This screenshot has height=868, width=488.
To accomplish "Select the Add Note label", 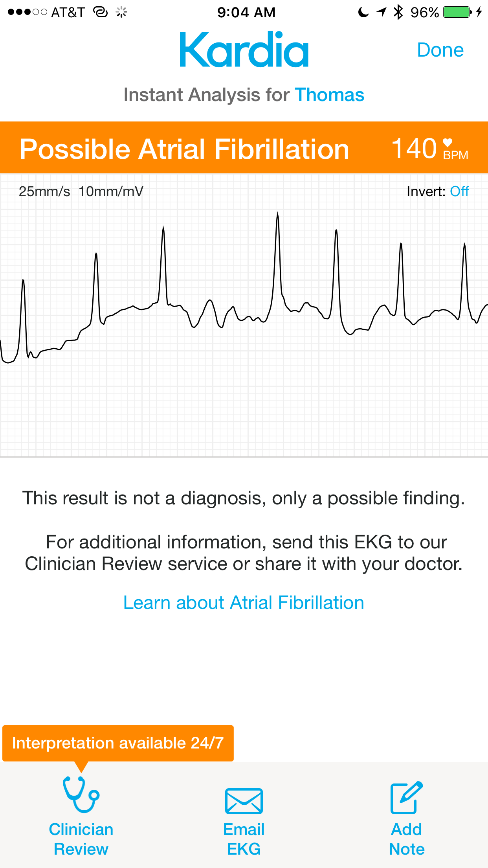I will (x=406, y=839).
